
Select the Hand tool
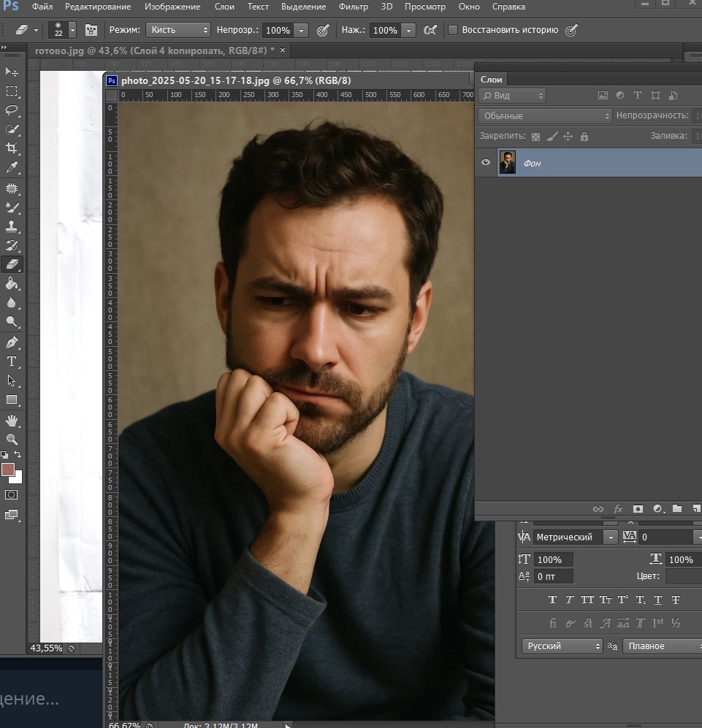click(x=12, y=421)
